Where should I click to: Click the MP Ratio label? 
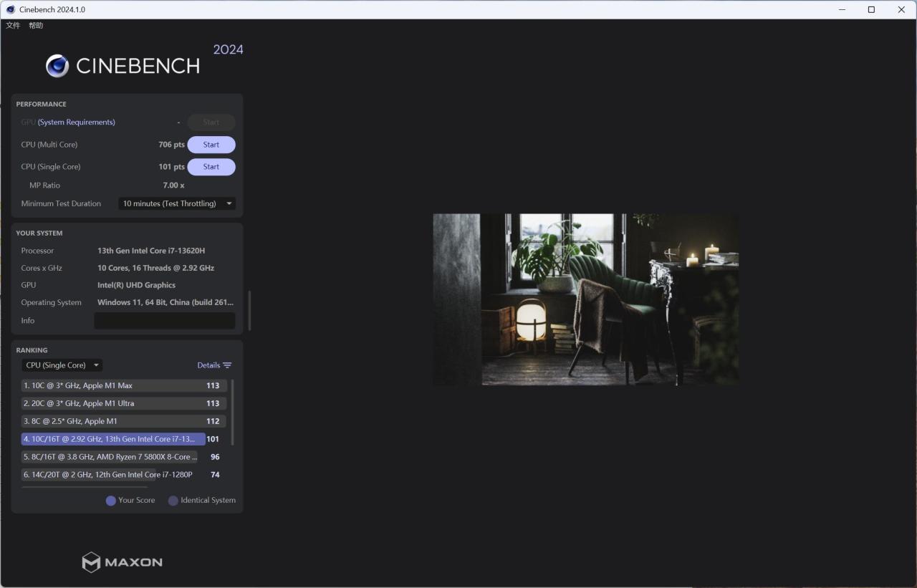pos(45,185)
